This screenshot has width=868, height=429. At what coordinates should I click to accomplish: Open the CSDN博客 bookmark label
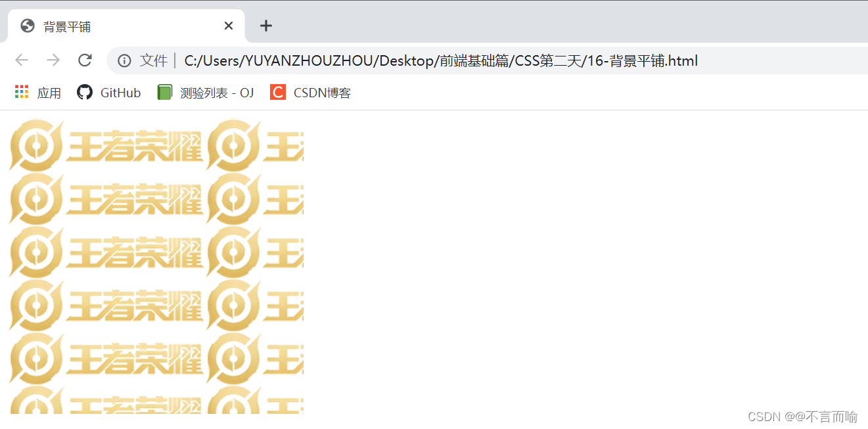pos(322,93)
